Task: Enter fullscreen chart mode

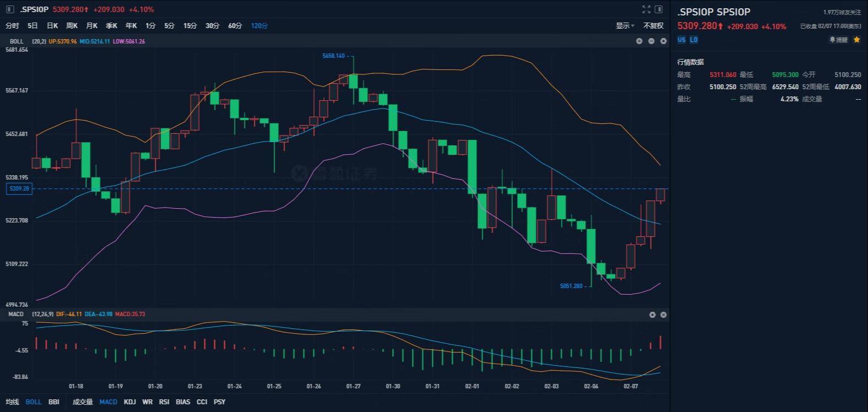Action: (x=646, y=9)
